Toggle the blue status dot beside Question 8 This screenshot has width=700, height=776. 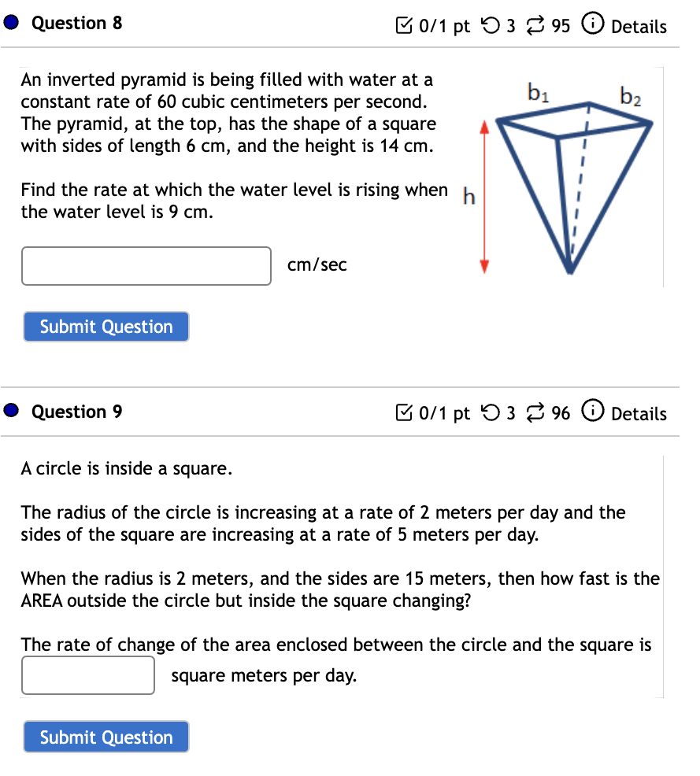tap(9, 23)
